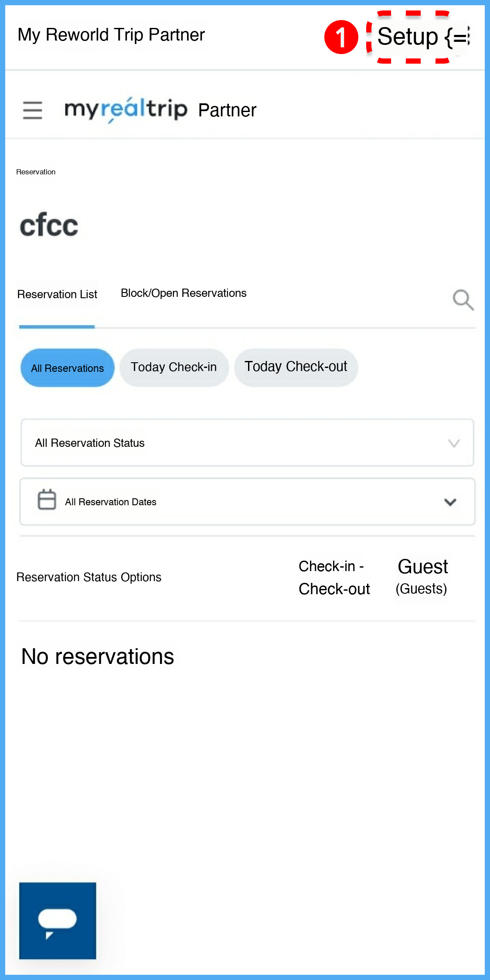The width and height of the screenshot is (490, 980).
Task: Click the red number 1 badge
Action: pos(341,37)
